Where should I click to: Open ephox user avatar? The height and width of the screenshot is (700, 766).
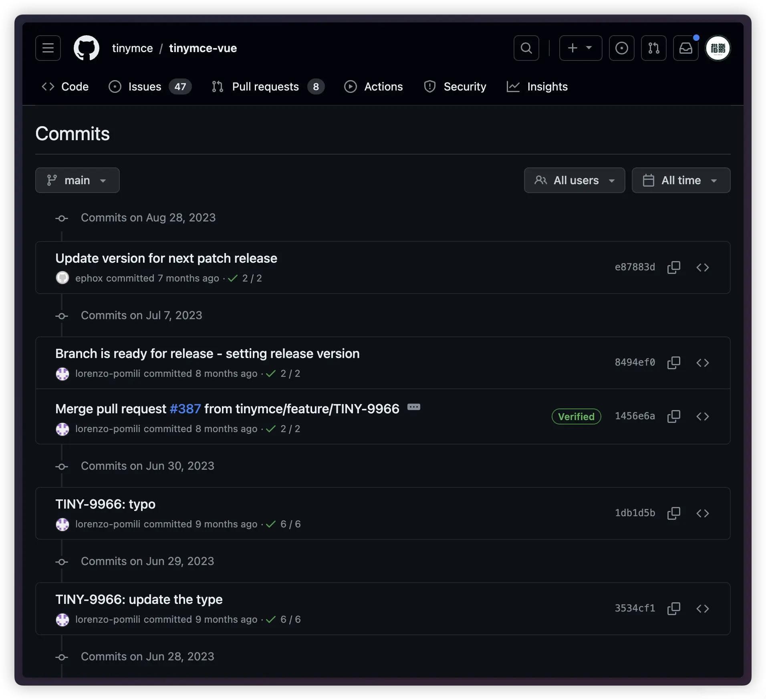click(x=62, y=278)
